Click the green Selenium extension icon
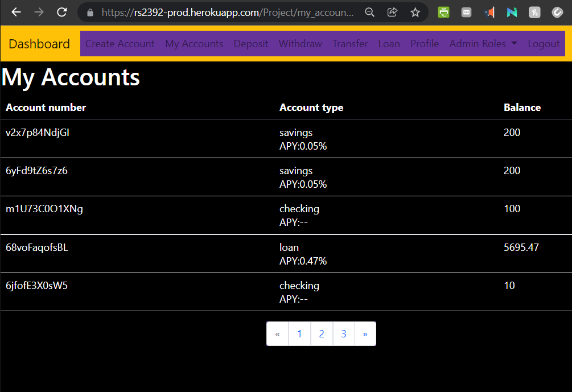572x392 pixels. pyautogui.click(x=443, y=12)
